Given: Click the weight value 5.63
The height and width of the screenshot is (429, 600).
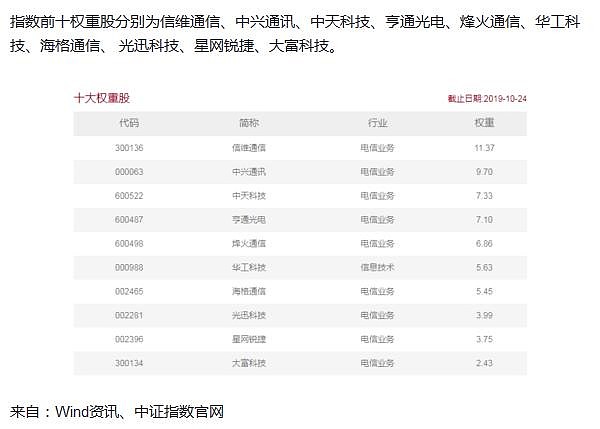Looking at the screenshot, I should click(484, 268).
